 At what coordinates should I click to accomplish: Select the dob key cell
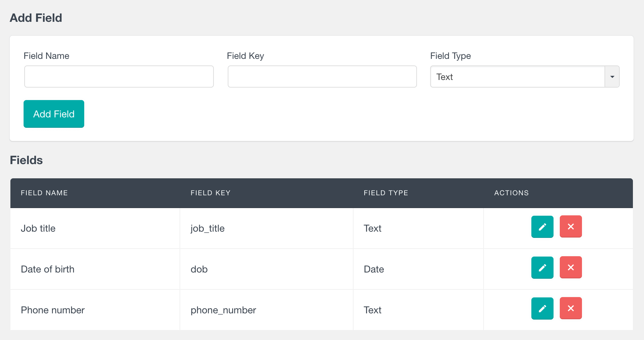click(x=199, y=269)
